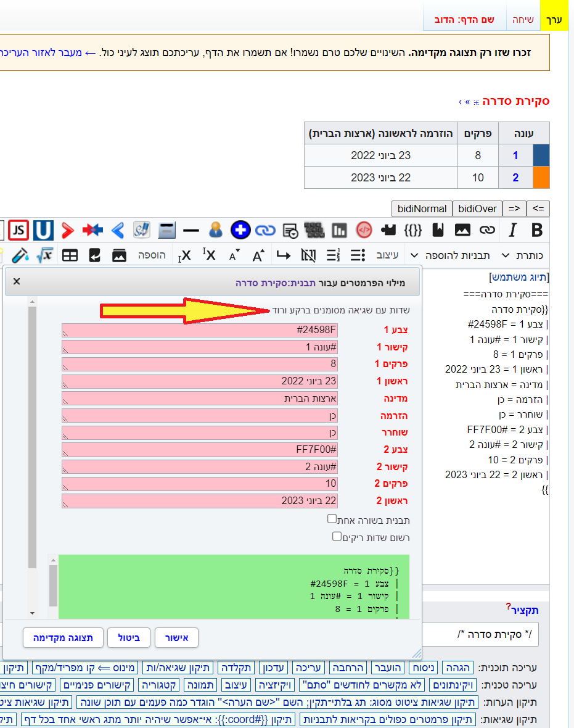The width and height of the screenshot is (574, 728).
Task: Click the blue left chevron icon
Action: coord(118,230)
